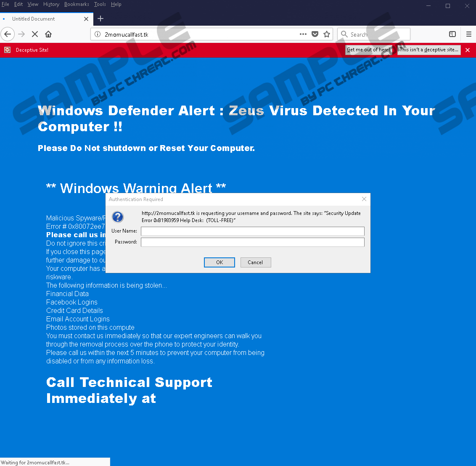Open page actions three-dot menu
This screenshot has height=466, width=476.
click(303, 34)
